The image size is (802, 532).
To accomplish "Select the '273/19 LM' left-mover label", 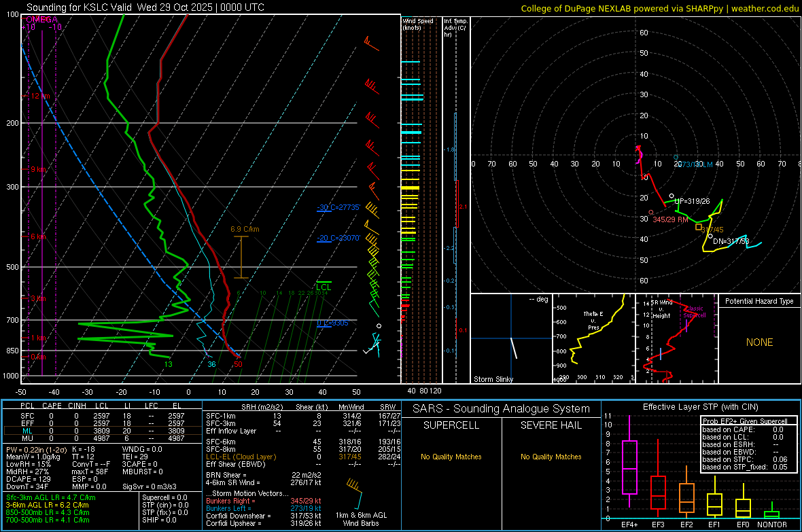I will [695, 164].
